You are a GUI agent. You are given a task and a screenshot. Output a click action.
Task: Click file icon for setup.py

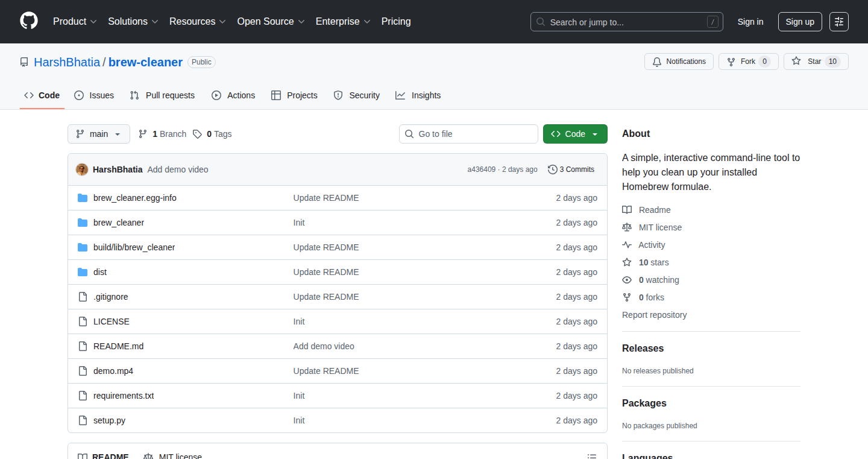coord(83,420)
